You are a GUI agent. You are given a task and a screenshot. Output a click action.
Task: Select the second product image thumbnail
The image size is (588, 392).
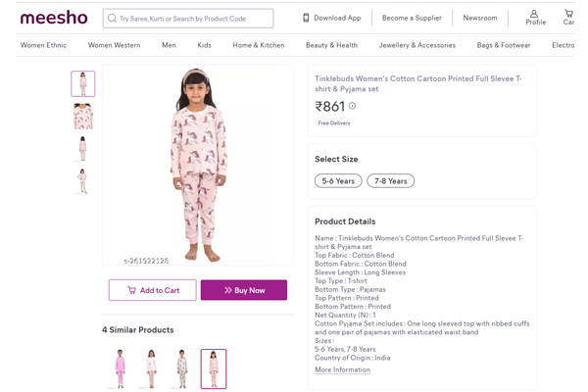coord(83,116)
